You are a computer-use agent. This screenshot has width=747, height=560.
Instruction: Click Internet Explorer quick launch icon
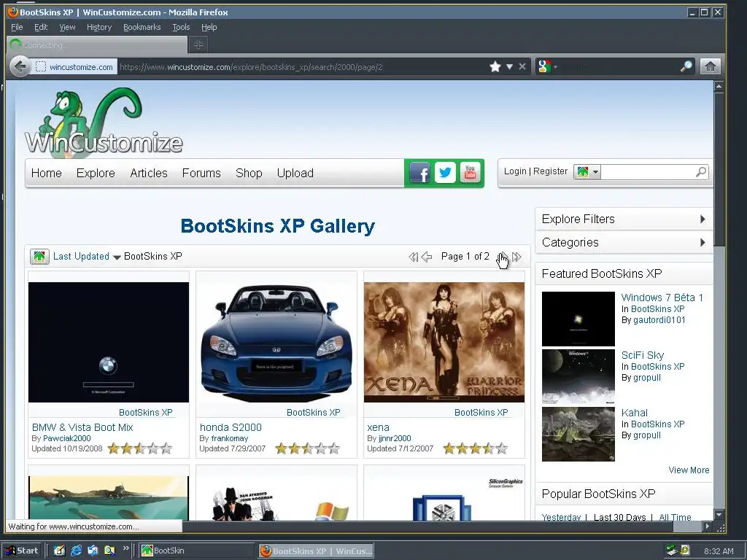(x=76, y=551)
